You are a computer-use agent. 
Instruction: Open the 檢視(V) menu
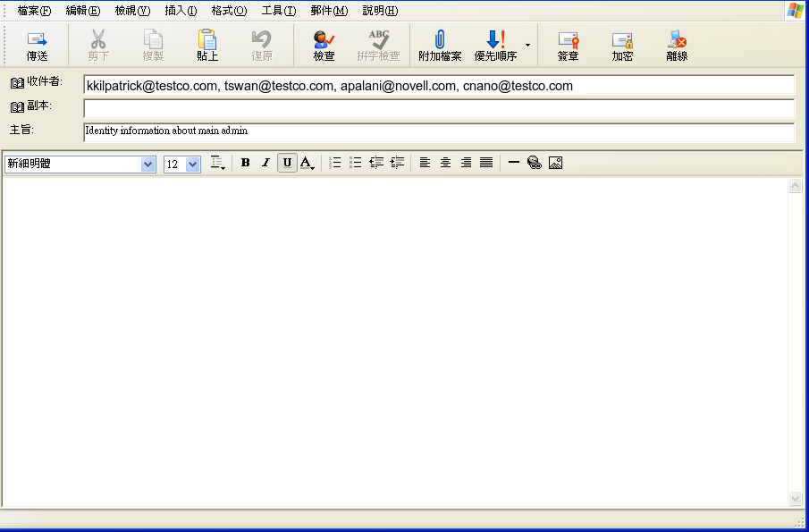point(132,11)
